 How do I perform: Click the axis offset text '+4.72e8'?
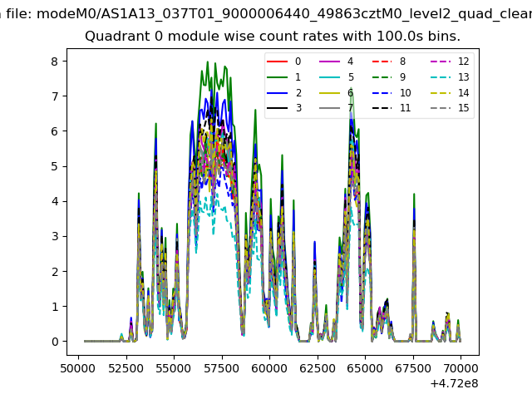[x=455, y=384]
